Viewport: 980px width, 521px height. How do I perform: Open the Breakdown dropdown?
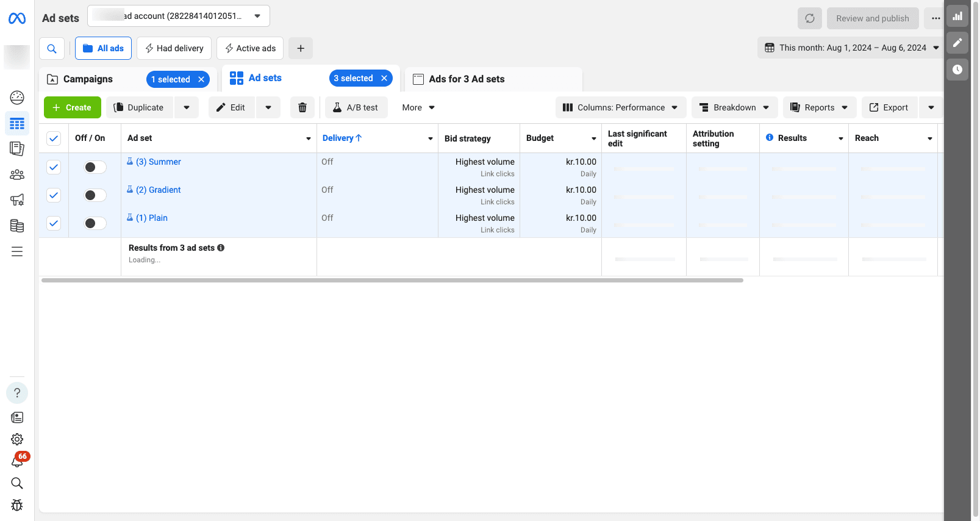[x=734, y=107]
